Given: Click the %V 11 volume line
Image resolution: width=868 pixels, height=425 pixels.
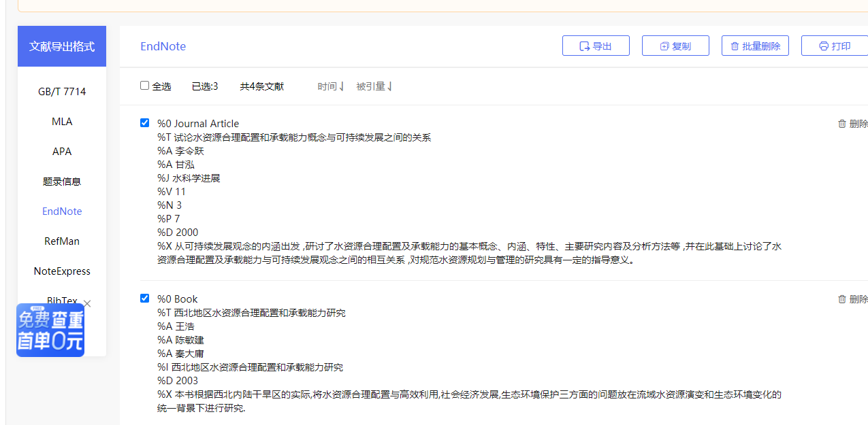Looking at the screenshot, I should coord(172,192).
